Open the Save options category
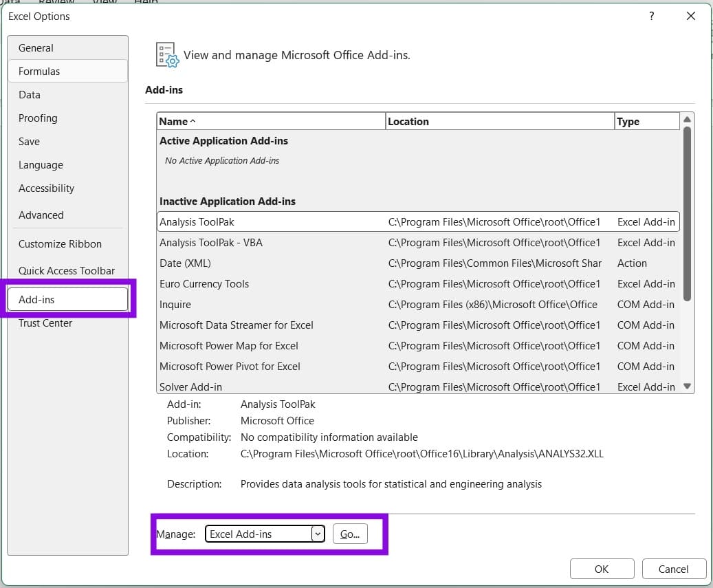This screenshot has height=588, width=713. [x=68, y=142]
